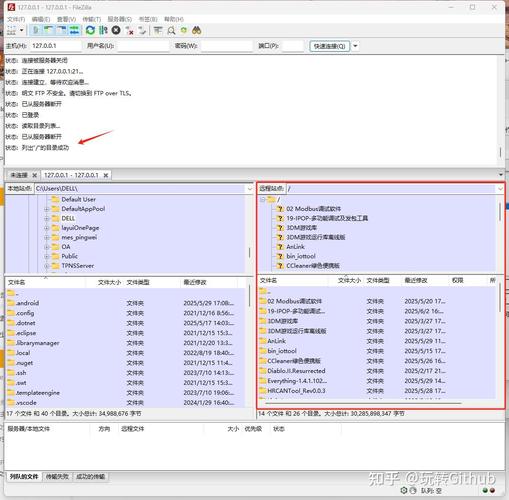Viewport: 509px width, 500px height.
Task: Open the 书签(B) menu
Action: pyautogui.click(x=148, y=19)
